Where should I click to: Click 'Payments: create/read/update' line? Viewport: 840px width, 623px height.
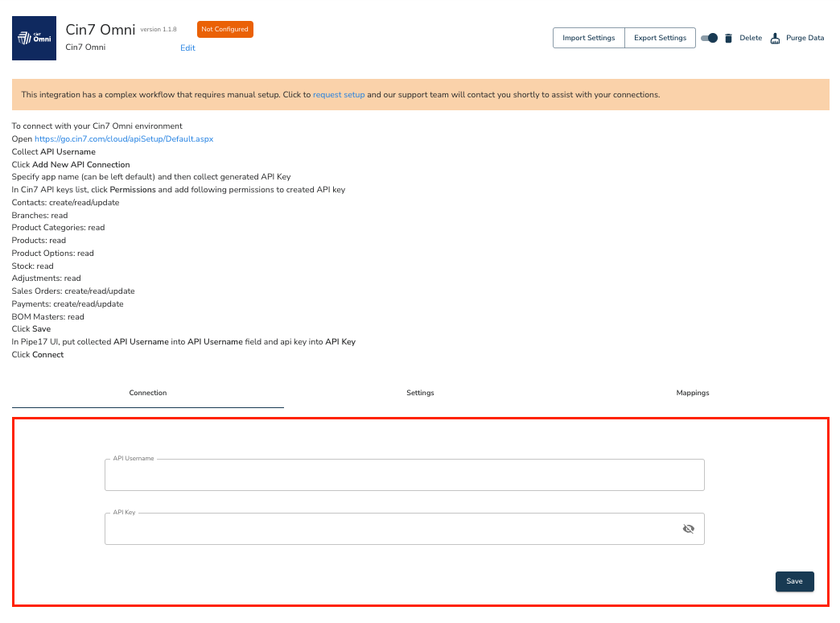coord(68,304)
